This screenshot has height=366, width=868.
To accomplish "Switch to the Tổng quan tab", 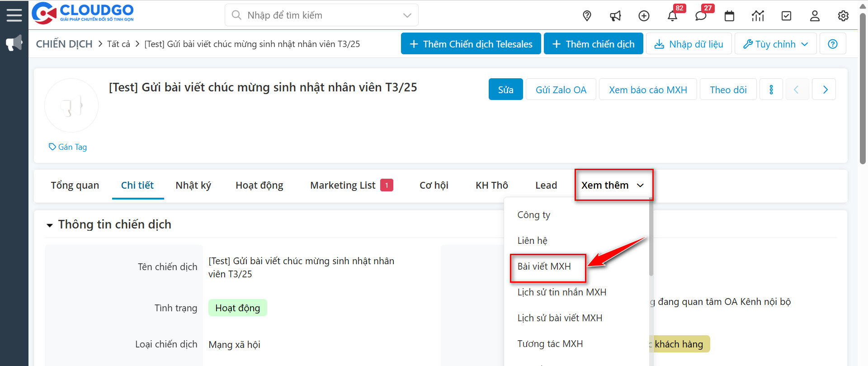I will [75, 185].
